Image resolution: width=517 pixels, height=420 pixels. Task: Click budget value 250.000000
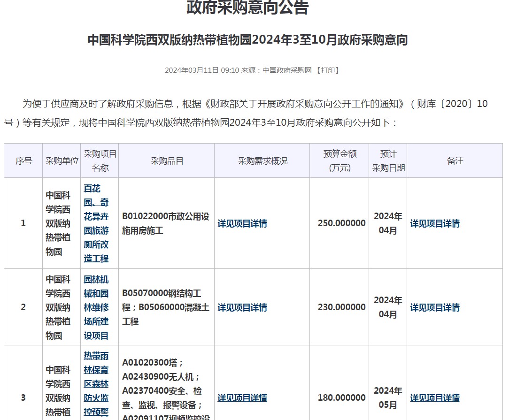click(x=341, y=223)
